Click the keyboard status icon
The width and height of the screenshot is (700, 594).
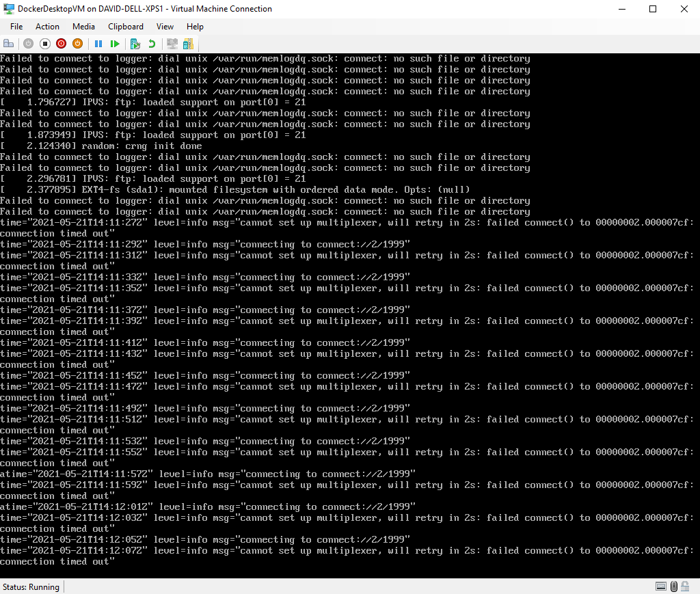(x=660, y=586)
